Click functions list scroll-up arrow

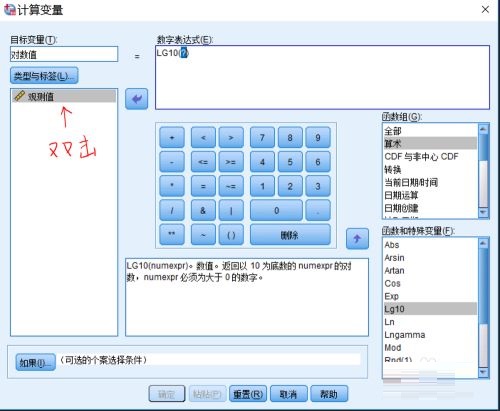pos(483,243)
